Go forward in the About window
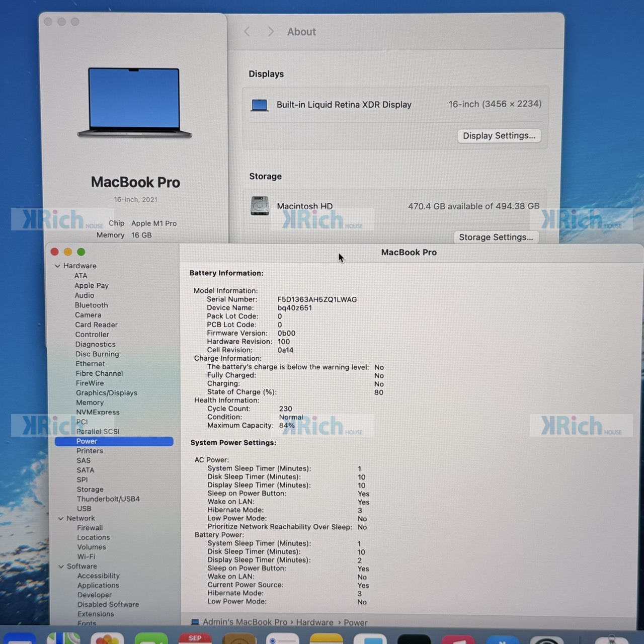 271,32
